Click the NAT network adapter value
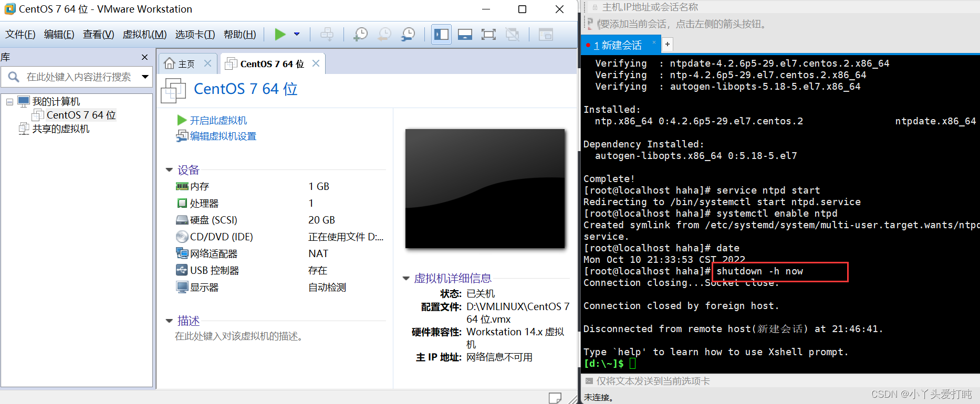 tap(318, 253)
